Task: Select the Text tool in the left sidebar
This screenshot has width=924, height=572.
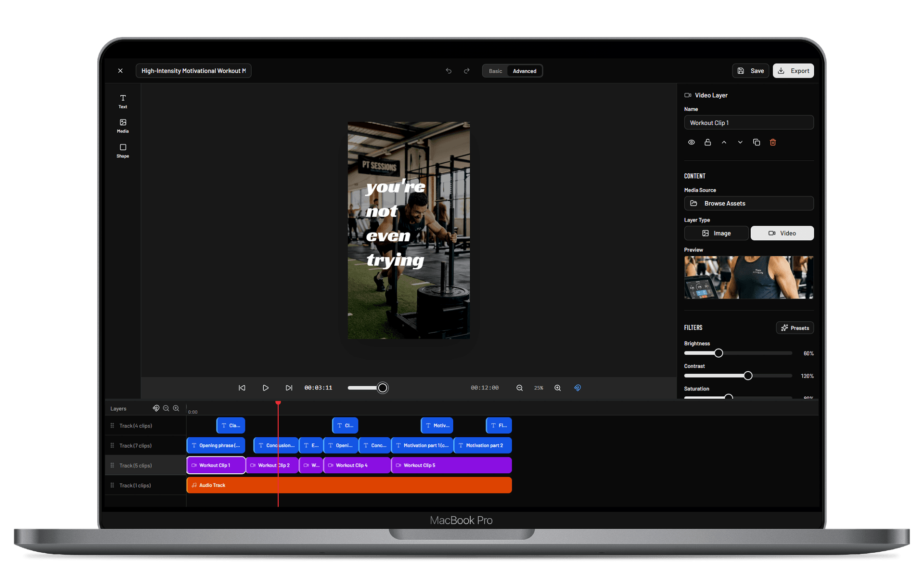Action: [x=122, y=101]
